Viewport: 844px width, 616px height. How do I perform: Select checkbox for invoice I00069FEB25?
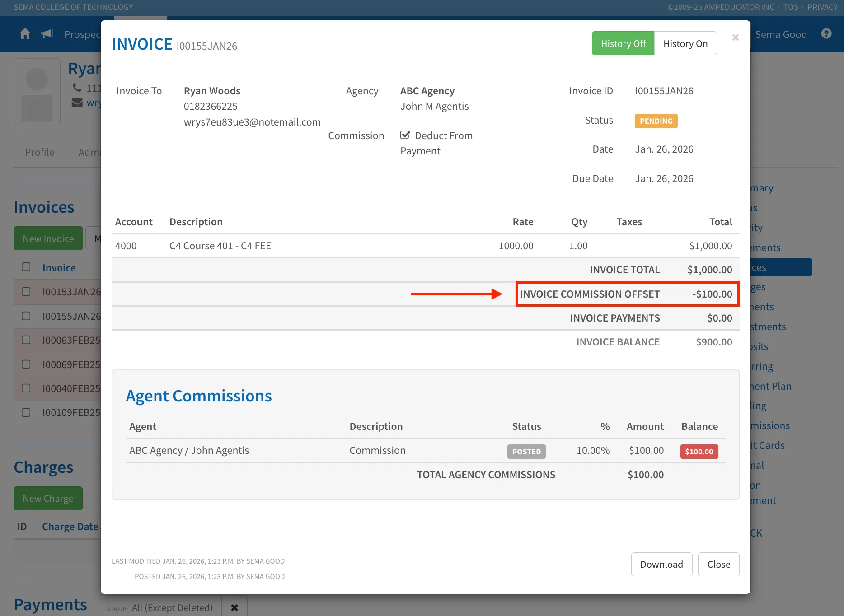click(26, 364)
